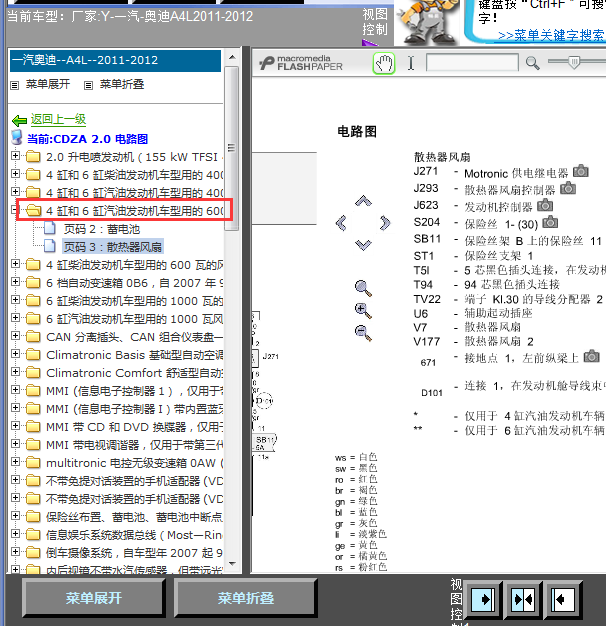Click the U6 辅助起动插座 entry

[473, 313]
